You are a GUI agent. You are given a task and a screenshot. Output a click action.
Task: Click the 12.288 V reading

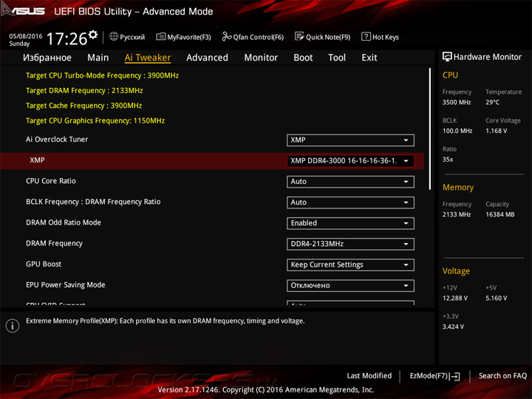[455, 298]
